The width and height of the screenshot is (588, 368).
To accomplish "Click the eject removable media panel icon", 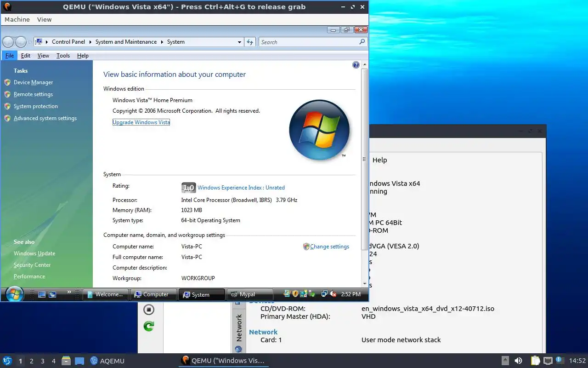I will 505,361.
